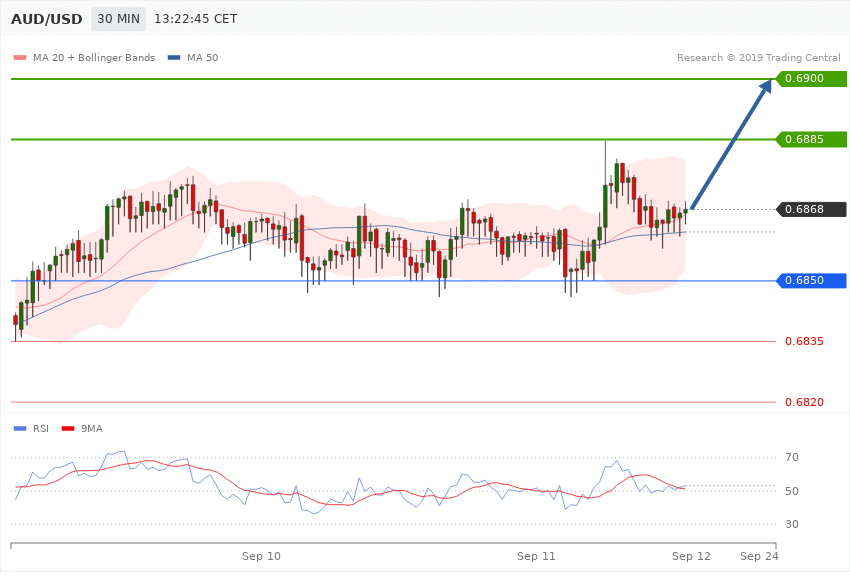The width and height of the screenshot is (850, 576).
Task: Click the MA 20 + Bollinger Bands legend label
Action: [x=94, y=58]
